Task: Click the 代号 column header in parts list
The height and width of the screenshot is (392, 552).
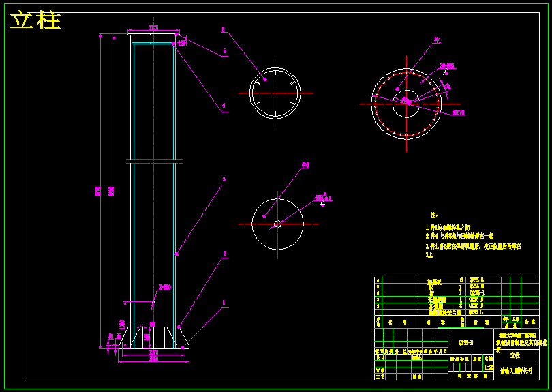Action: (x=398, y=322)
